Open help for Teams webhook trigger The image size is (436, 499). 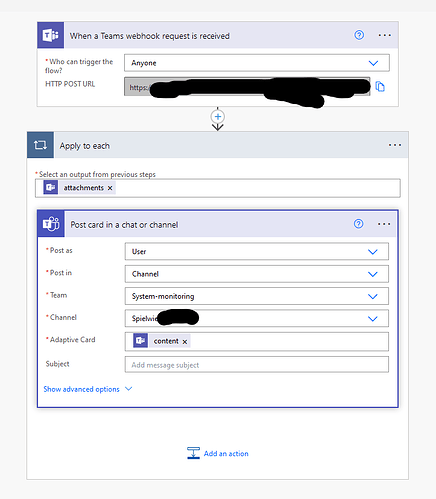(359, 35)
